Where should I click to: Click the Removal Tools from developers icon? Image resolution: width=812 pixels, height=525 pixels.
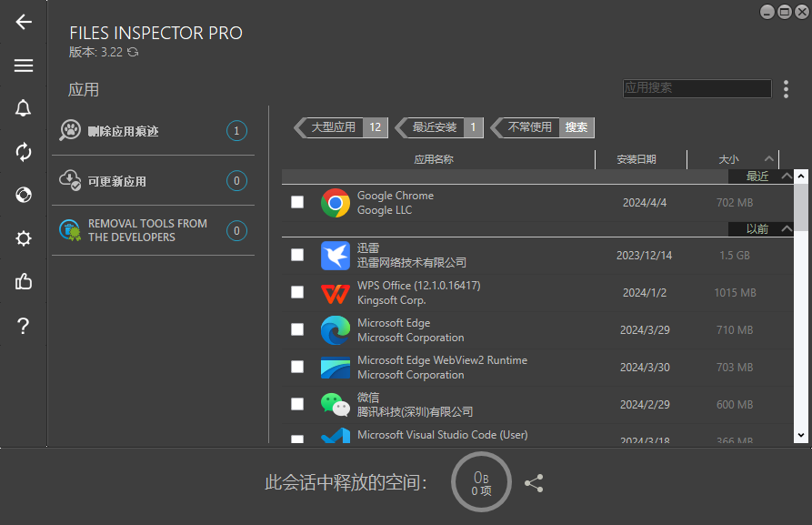pyautogui.click(x=70, y=230)
